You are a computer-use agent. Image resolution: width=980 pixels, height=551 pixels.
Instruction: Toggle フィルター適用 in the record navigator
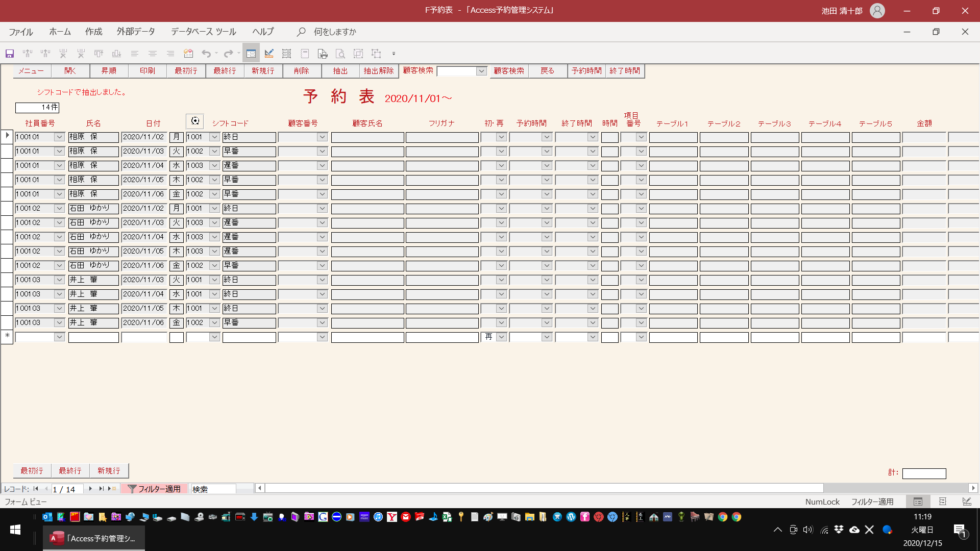[154, 489]
